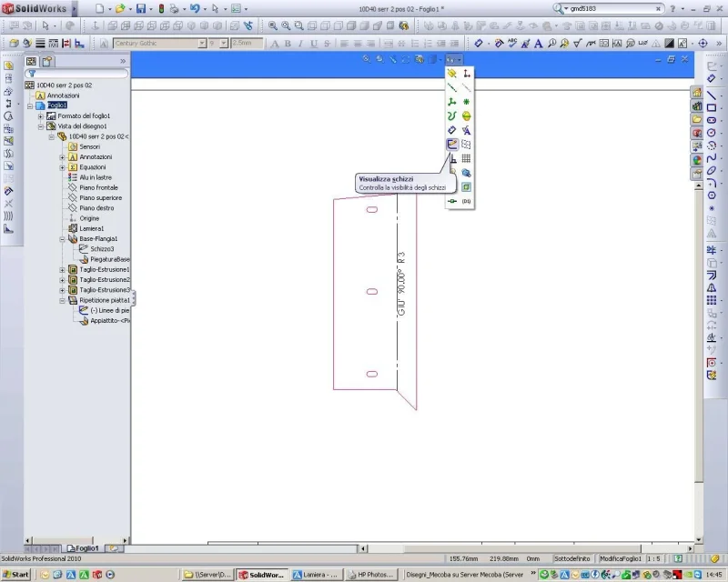
Task: Click the Undo arrow icon
Action: [x=194, y=8]
